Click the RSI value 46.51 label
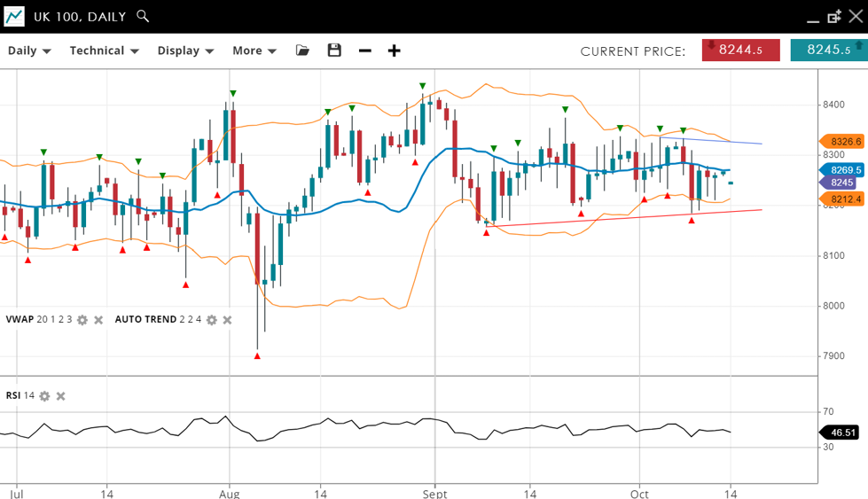The height and width of the screenshot is (499, 868). [843, 433]
